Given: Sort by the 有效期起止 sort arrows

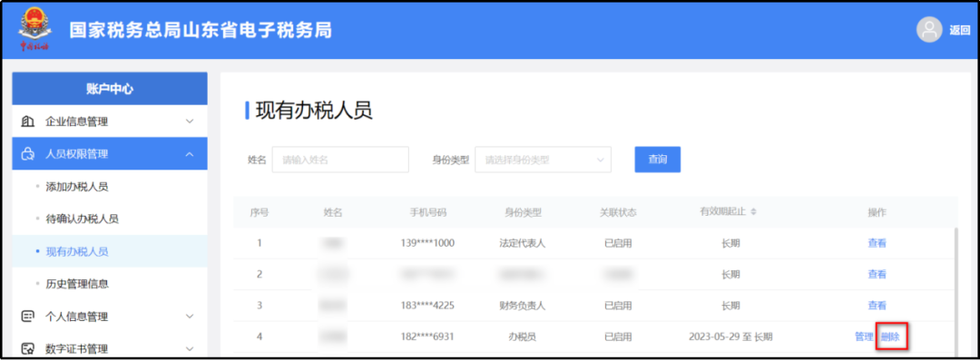Looking at the screenshot, I should (x=754, y=212).
